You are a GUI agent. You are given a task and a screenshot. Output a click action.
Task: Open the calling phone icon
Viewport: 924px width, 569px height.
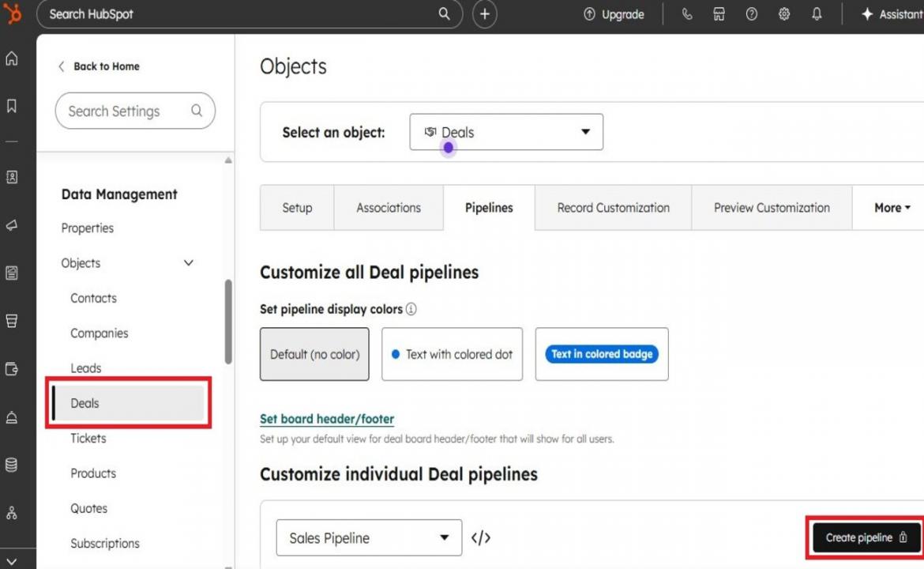point(686,14)
